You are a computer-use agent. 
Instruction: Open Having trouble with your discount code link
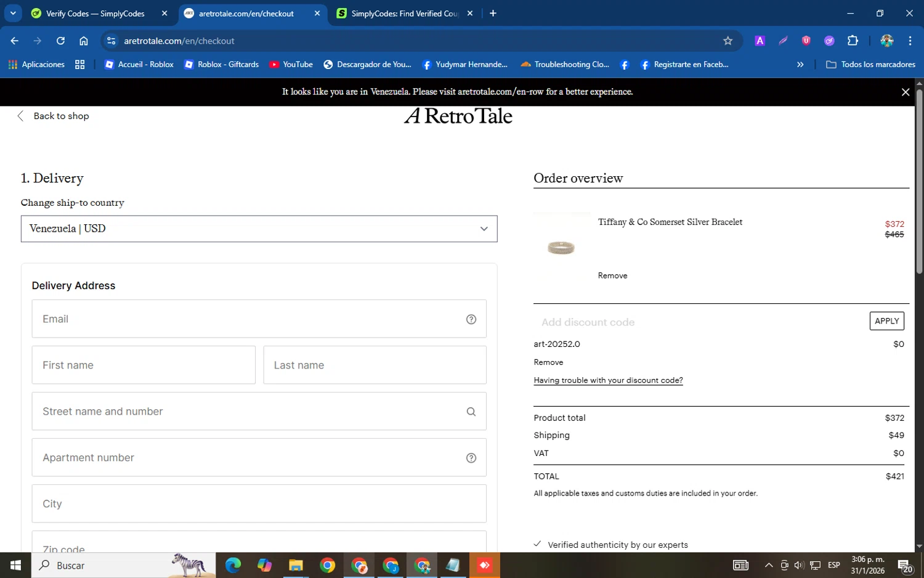(608, 380)
